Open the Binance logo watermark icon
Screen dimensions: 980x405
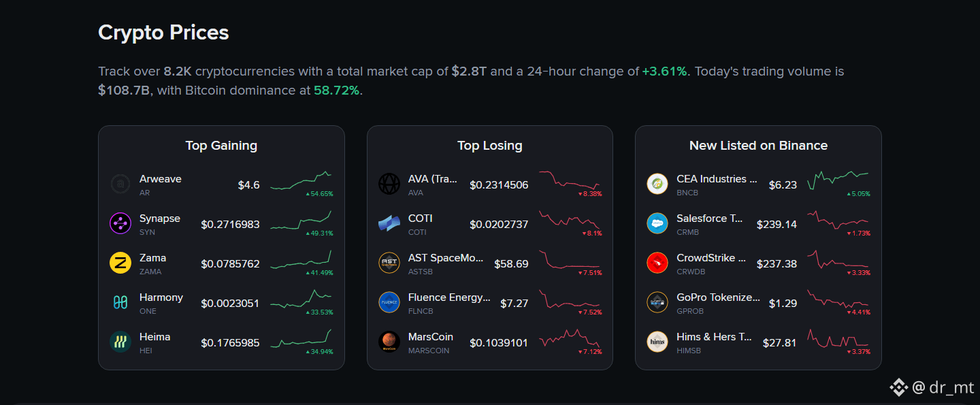[898, 387]
